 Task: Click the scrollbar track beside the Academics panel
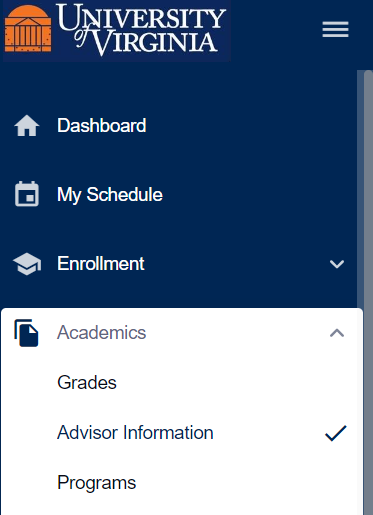(368, 412)
